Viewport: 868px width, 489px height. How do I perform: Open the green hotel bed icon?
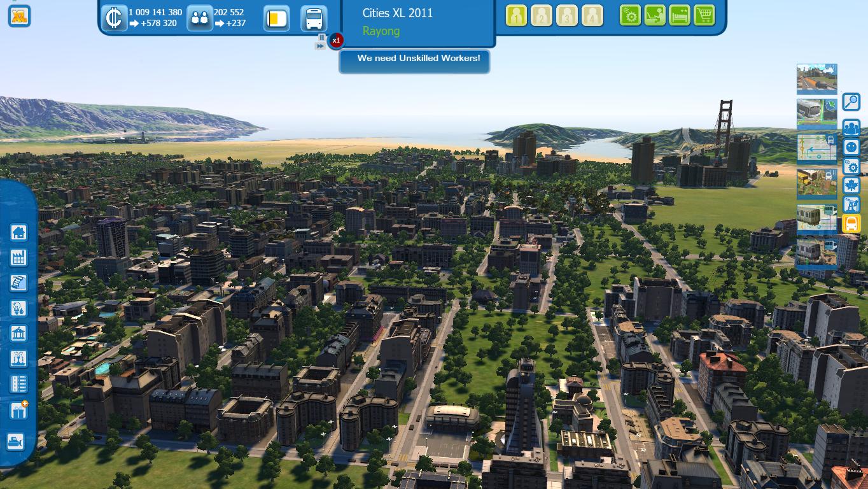click(x=680, y=15)
